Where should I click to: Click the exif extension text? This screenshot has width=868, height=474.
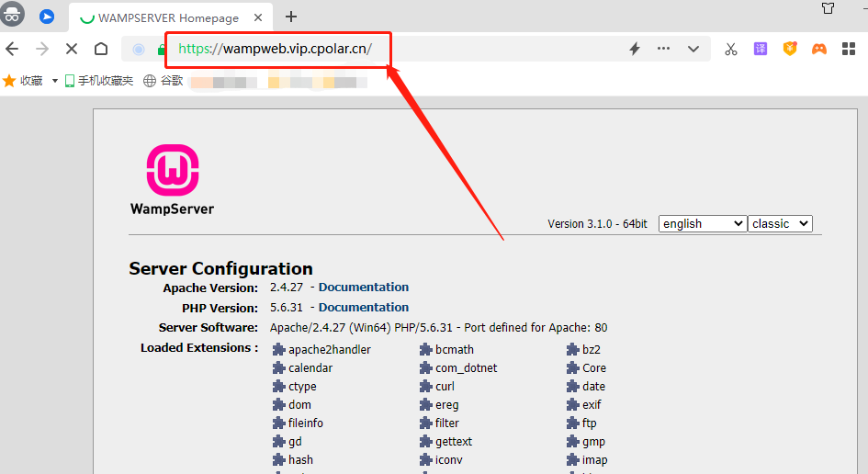tap(592, 405)
